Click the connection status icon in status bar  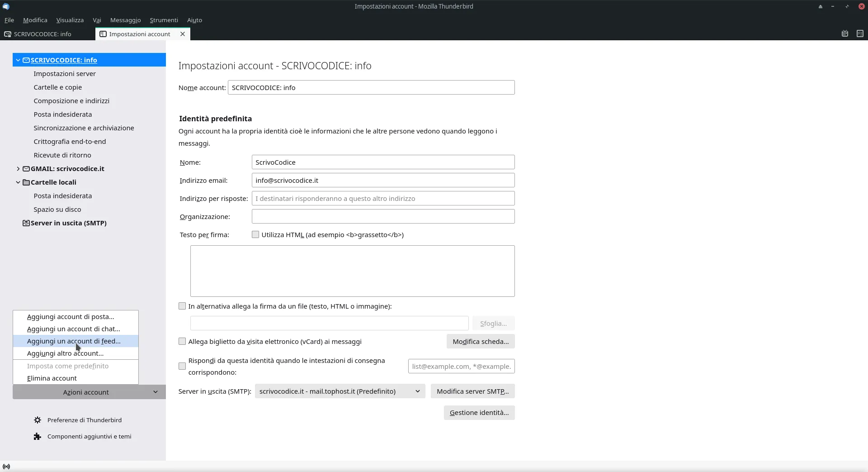(6, 467)
